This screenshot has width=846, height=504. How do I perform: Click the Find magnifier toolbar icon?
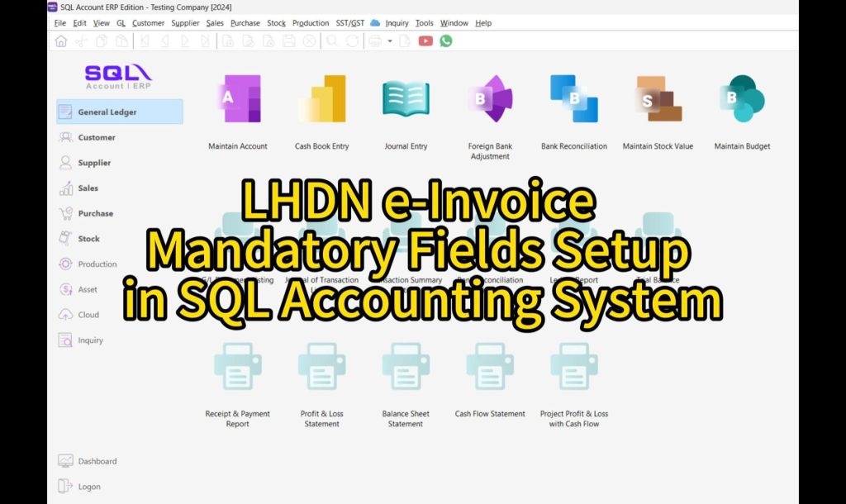point(332,41)
